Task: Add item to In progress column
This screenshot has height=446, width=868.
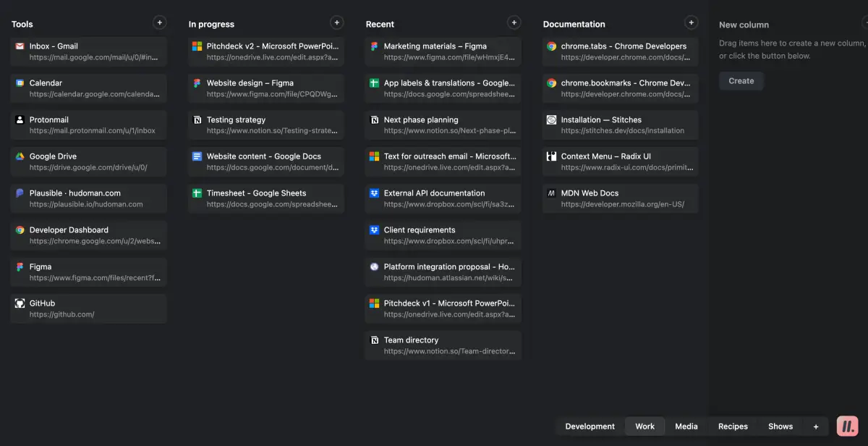Action: (336, 23)
